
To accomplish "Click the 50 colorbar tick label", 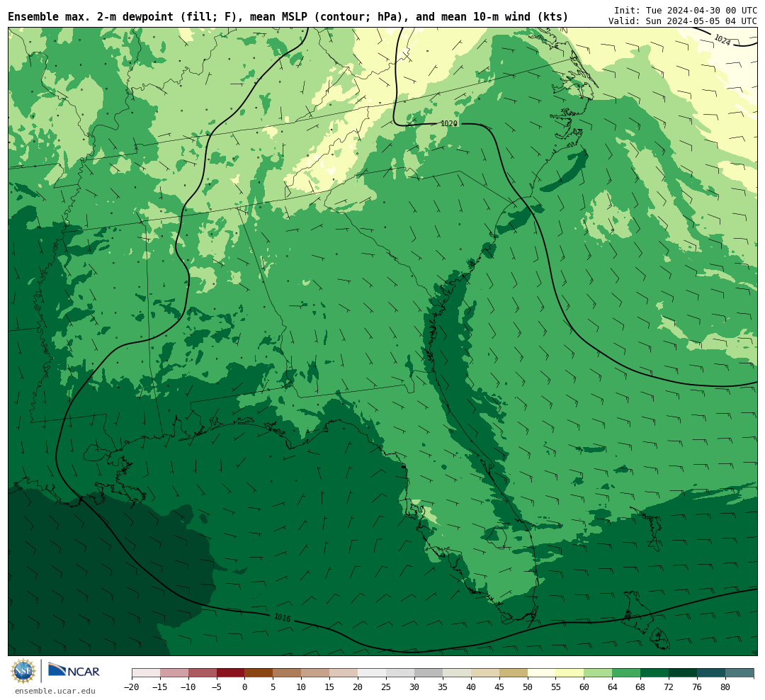I will [x=528, y=687].
